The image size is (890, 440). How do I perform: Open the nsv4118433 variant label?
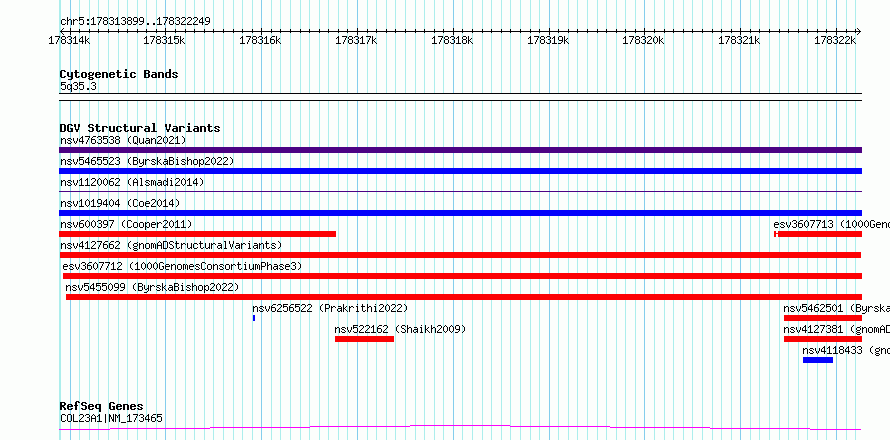pyautogui.click(x=846, y=350)
